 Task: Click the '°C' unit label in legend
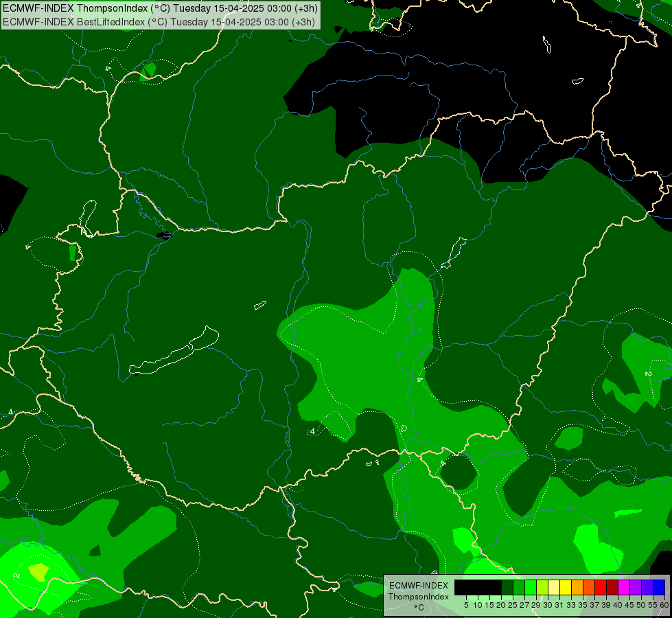tap(419, 608)
